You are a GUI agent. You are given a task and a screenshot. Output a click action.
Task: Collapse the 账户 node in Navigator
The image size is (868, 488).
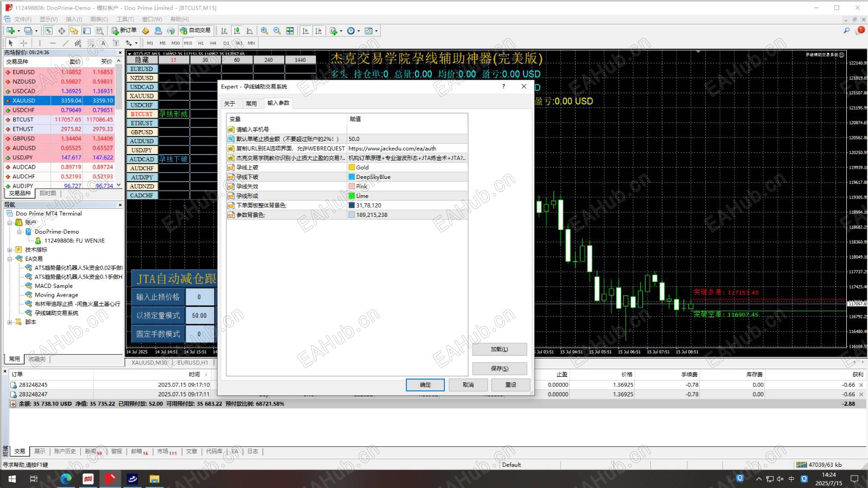[10, 222]
